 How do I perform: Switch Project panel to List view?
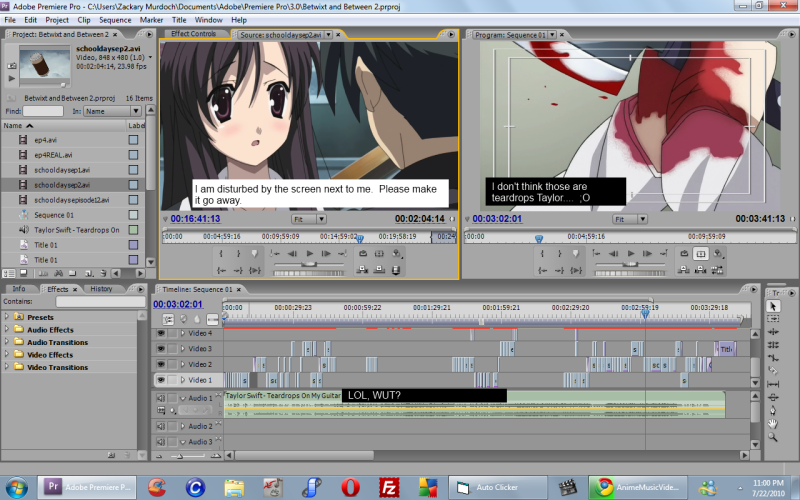tap(9, 273)
